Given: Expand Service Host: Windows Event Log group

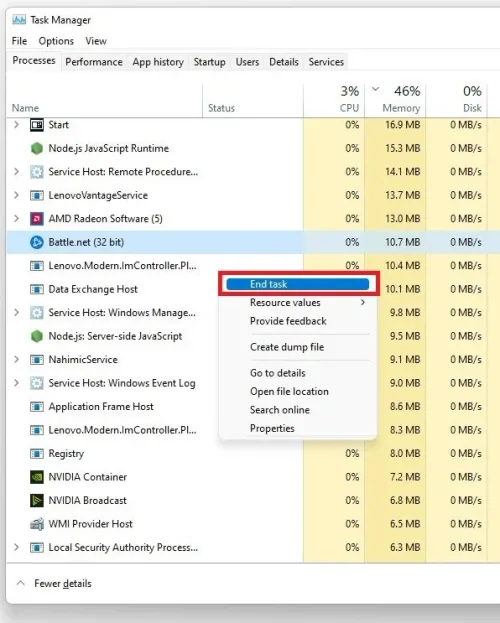Looking at the screenshot, I should pyautogui.click(x=16, y=383).
